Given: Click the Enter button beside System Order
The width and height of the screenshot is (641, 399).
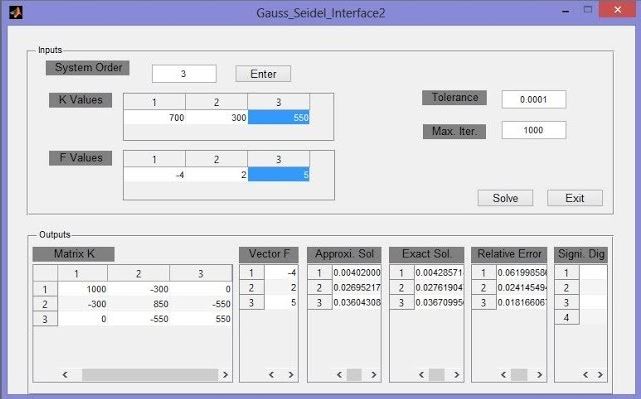Looking at the screenshot, I should point(263,74).
